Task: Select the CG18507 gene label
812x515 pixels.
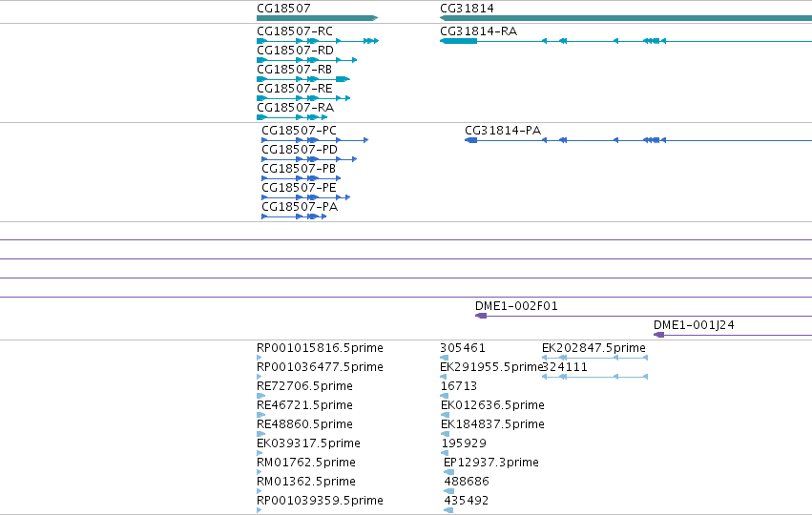Action: coord(283,9)
